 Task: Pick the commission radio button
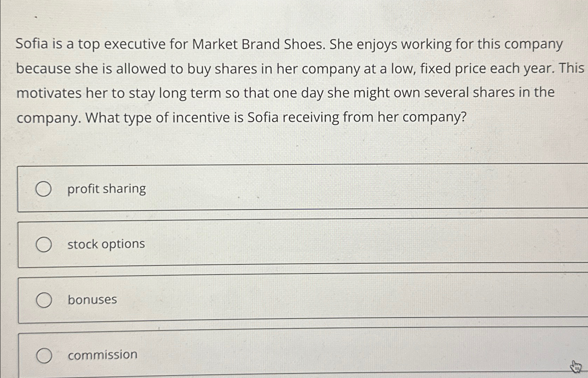pyautogui.click(x=44, y=356)
